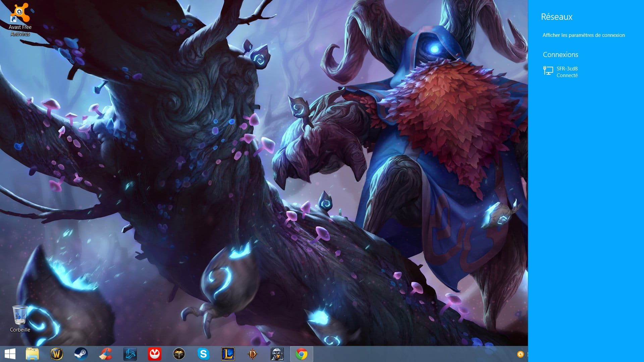Open the Windows Start button

(10, 354)
